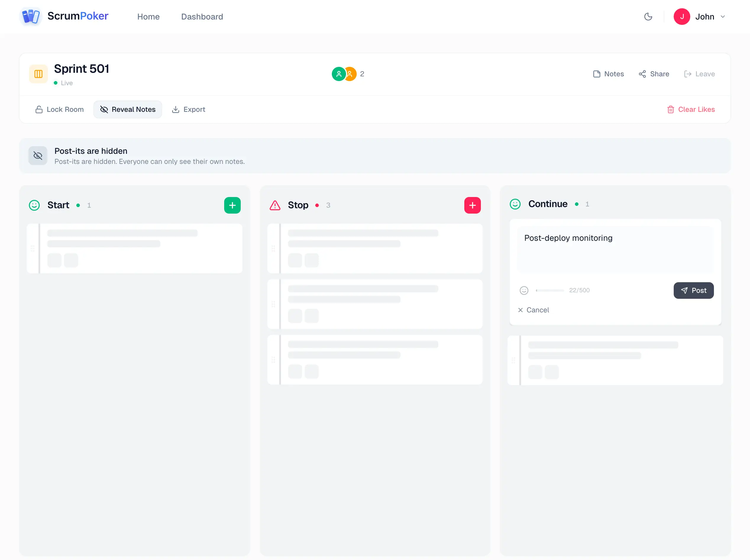The image size is (750, 560).
Task: Click the Post-deploy monitoring text field
Action: (615, 249)
